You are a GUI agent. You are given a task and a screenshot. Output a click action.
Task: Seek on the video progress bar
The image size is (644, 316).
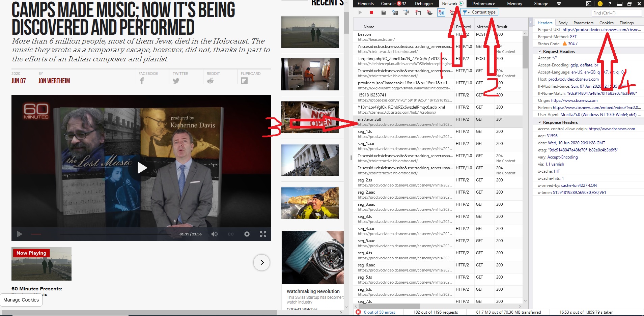tap(115, 234)
